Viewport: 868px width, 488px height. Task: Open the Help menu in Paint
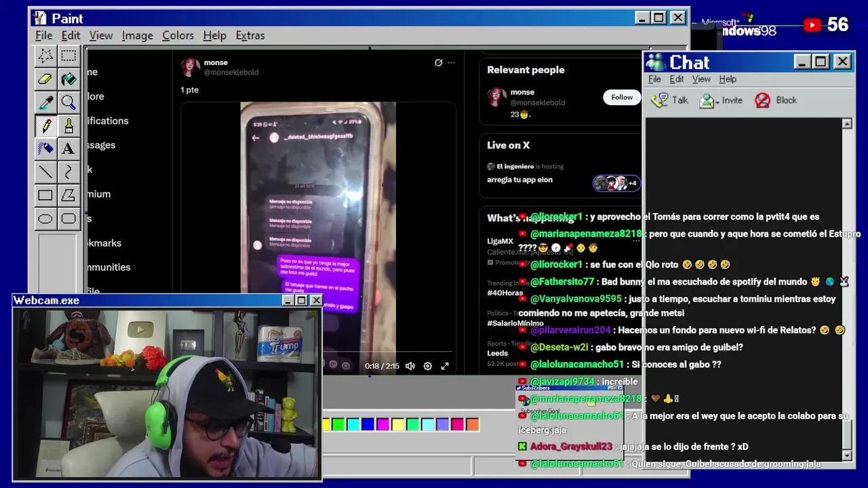click(x=214, y=35)
